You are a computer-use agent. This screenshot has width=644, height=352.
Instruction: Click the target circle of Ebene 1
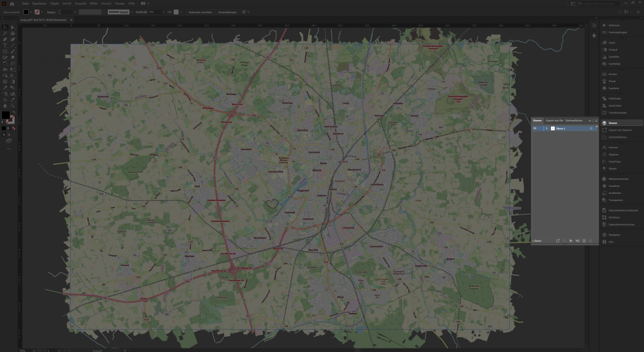[x=591, y=128]
